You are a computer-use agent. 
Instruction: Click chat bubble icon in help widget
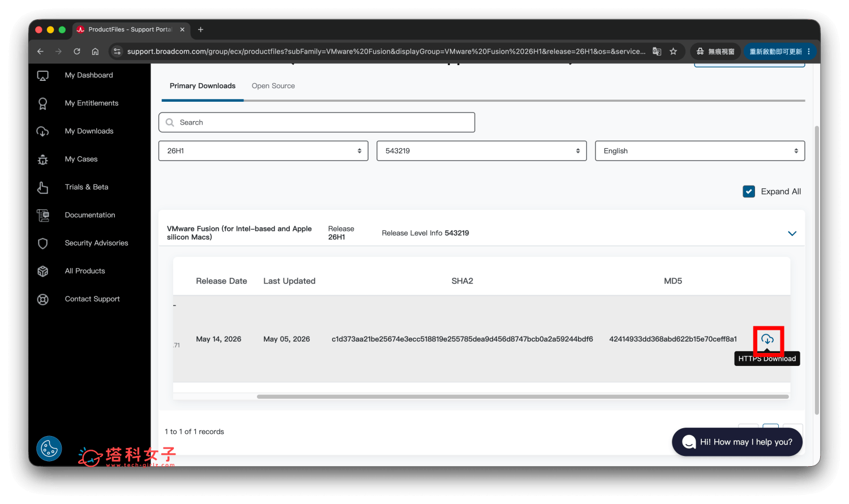coord(689,442)
